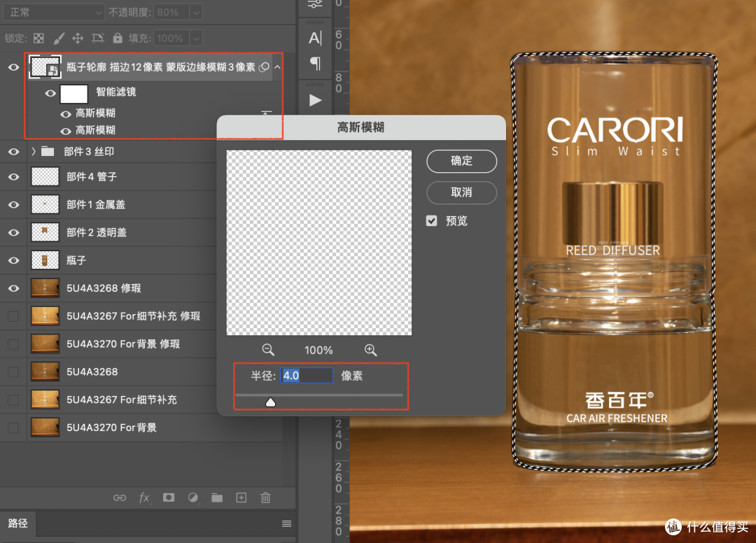Expand the 部件3 丝印 group
This screenshot has height=543, width=756.
(x=34, y=151)
